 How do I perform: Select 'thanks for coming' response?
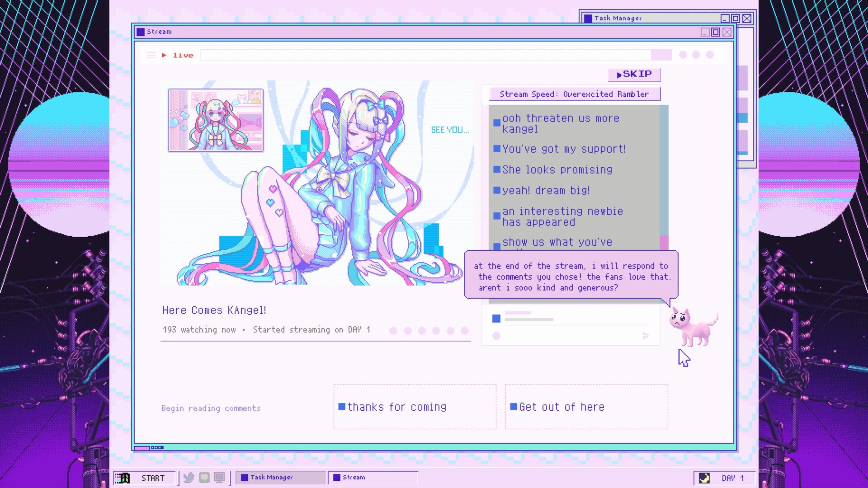tap(415, 406)
